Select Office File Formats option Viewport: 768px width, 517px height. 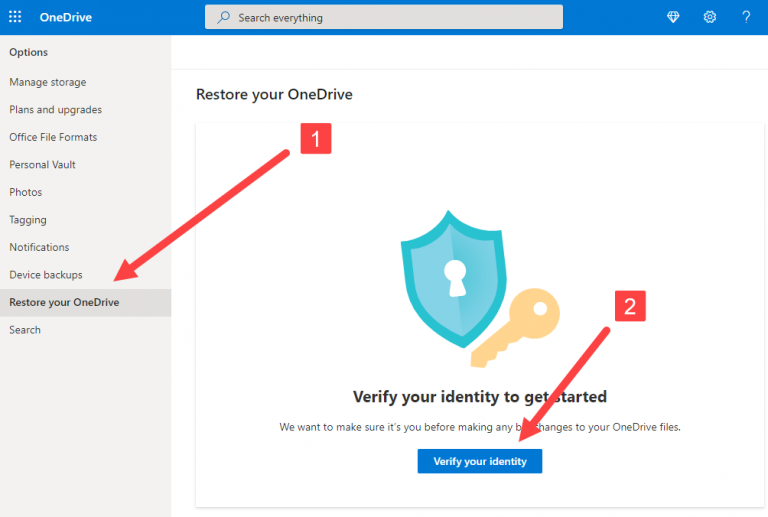coord(53,137)
